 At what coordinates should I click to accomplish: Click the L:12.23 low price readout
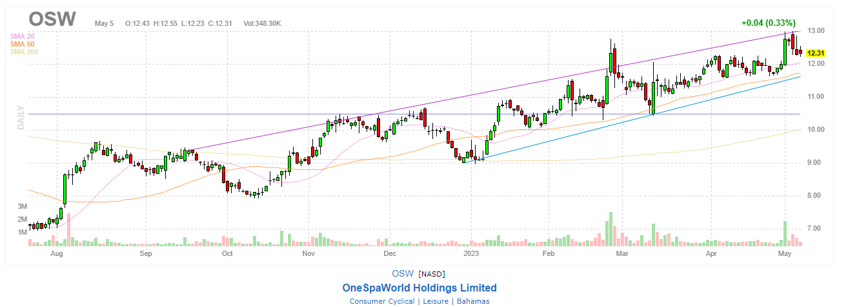194,23
